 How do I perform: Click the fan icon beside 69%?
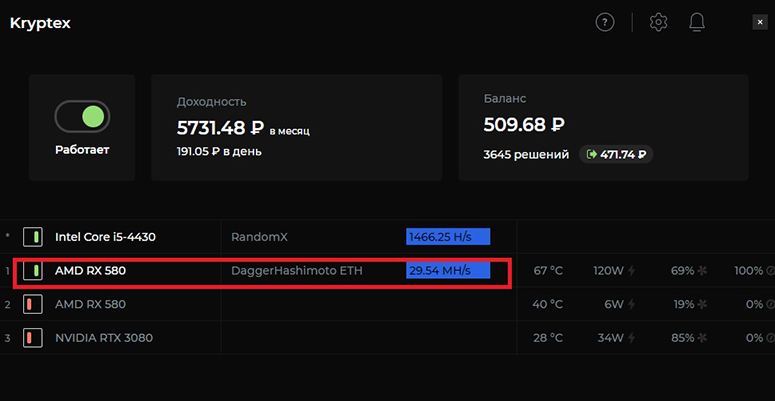702,270
